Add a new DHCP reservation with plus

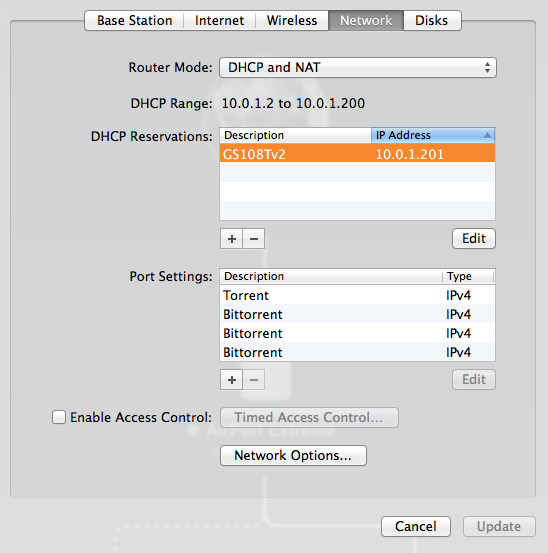click(x=231, y=239)
